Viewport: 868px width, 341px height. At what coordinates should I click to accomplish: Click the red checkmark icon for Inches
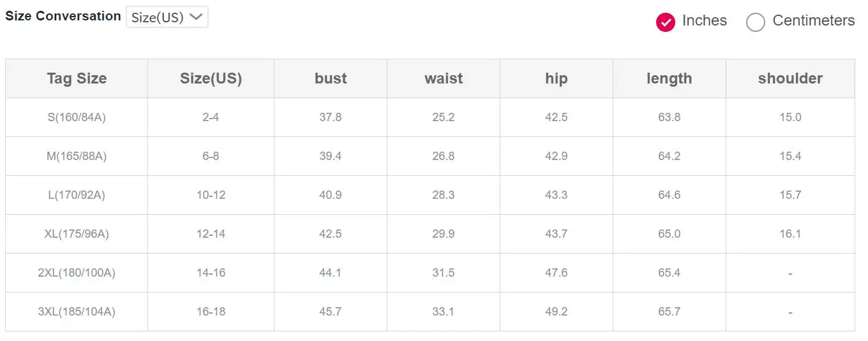[666, 22]
